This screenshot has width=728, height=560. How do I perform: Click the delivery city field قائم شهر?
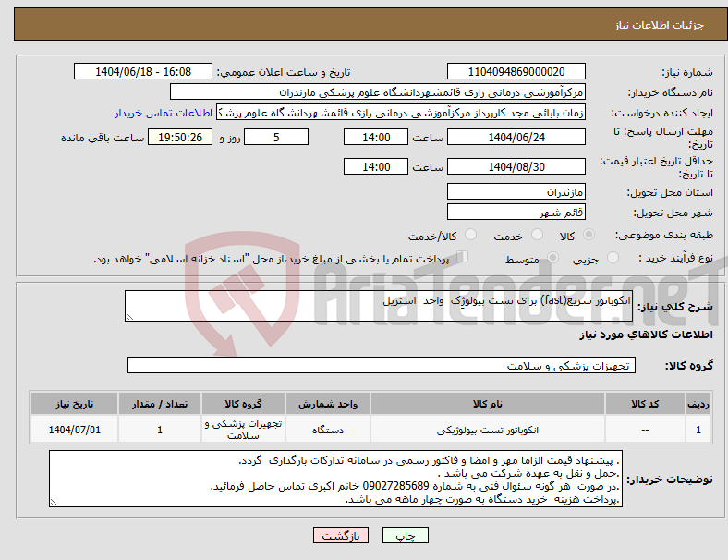coord(516,213)
